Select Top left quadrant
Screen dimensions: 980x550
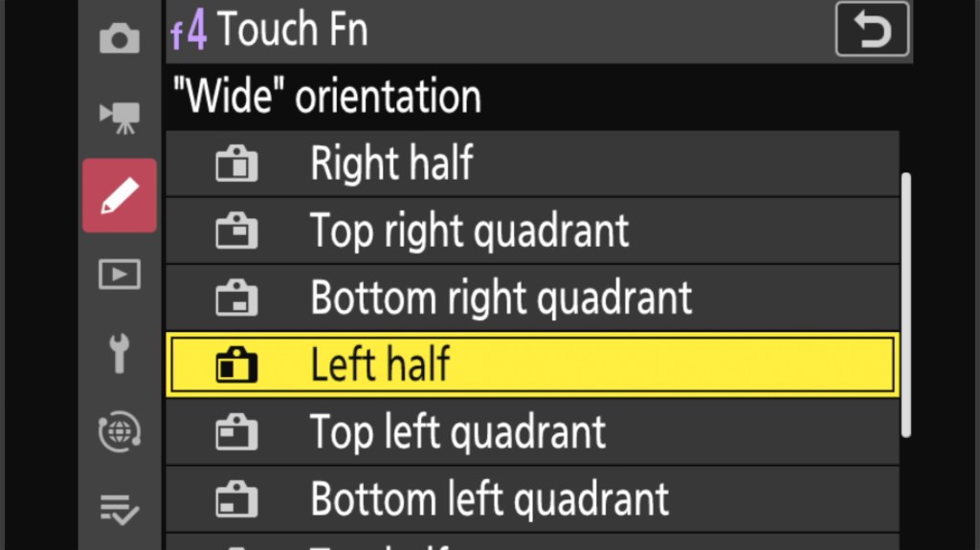click(x=457, y=431)
